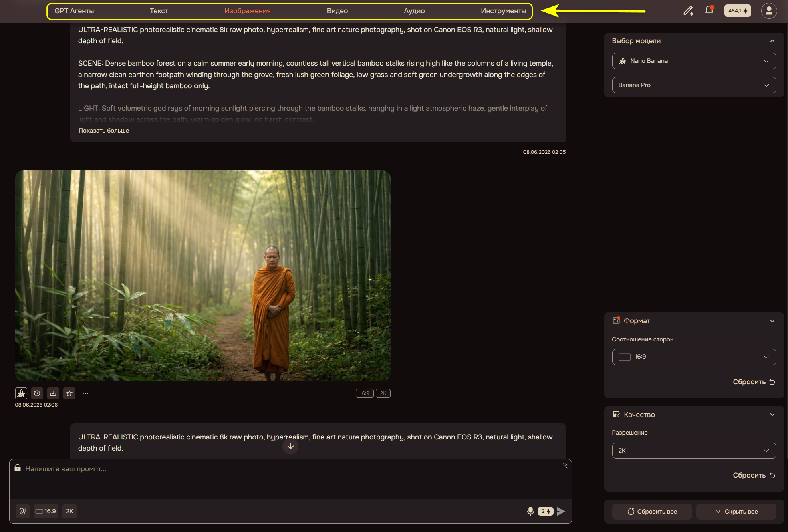
Task: Add generated image to favorites star
Action: (69, 393)
